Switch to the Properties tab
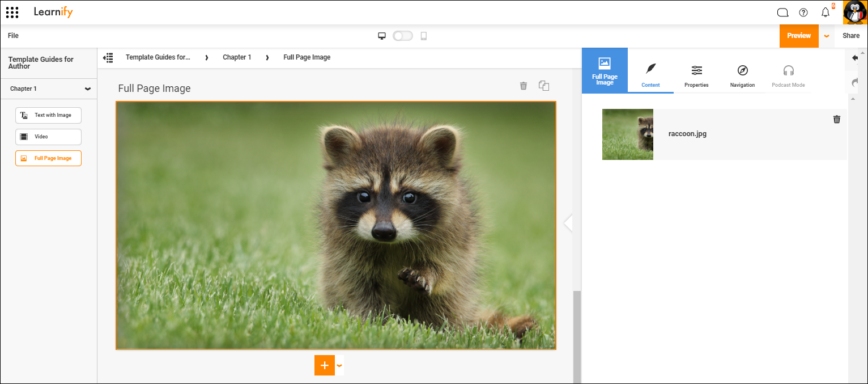868x384 pixels. click(x=696, y=77)
